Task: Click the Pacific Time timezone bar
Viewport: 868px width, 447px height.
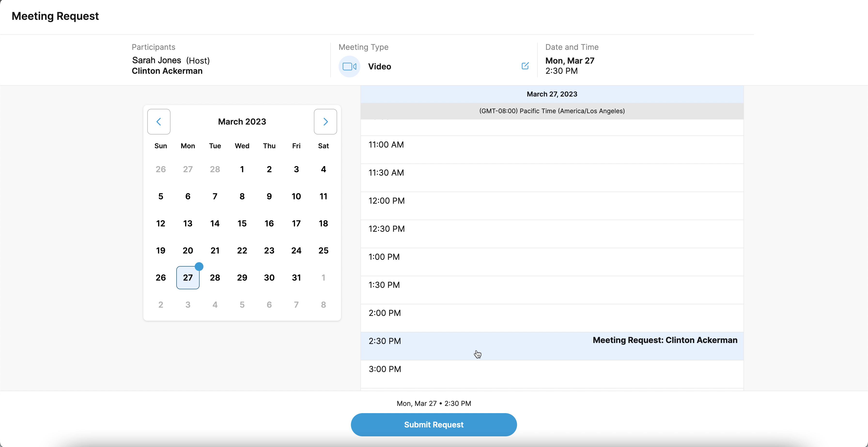Action: [552, 111]
